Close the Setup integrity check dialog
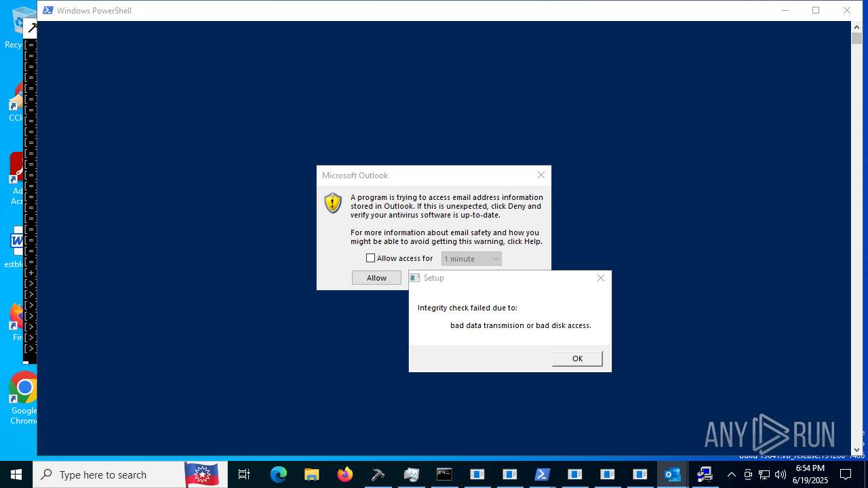Screen dimensions: 868x488 tap(600, 278)
